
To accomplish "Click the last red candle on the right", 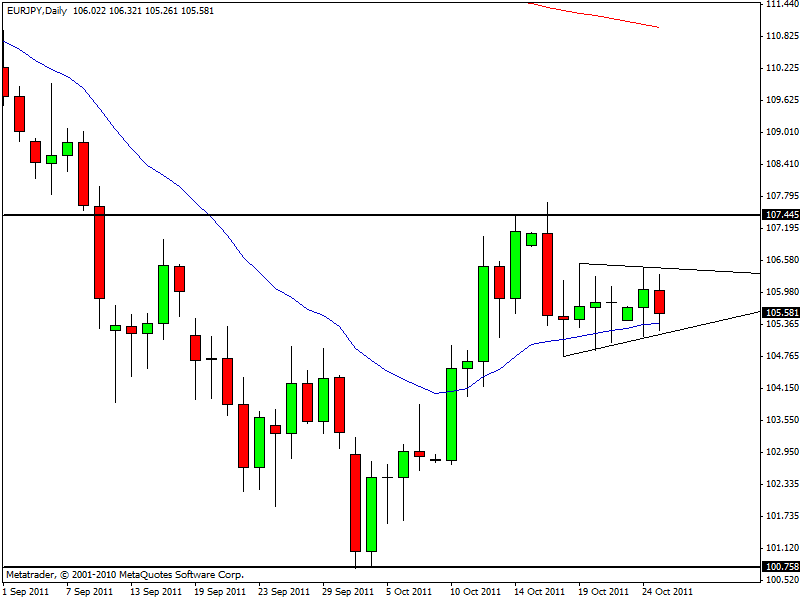I will (x=660, y=301).
